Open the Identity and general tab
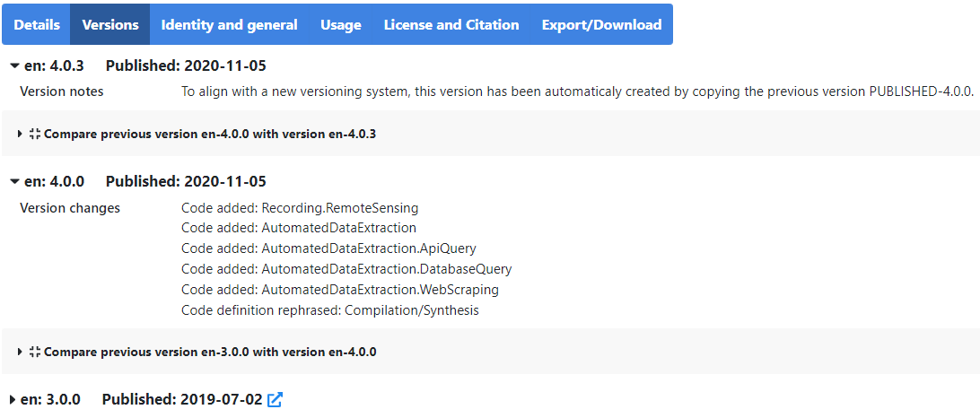Image resolution: width=980 pixels, height=418 pixels. click(230, 24)
